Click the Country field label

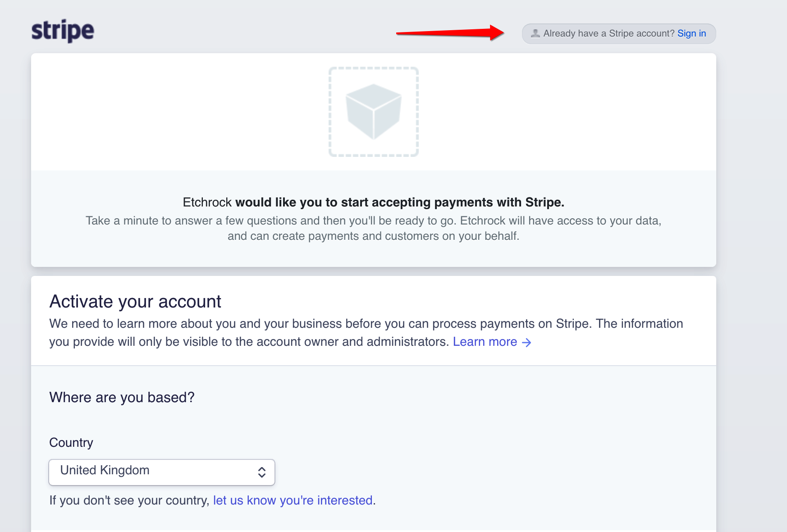(71, 443)
